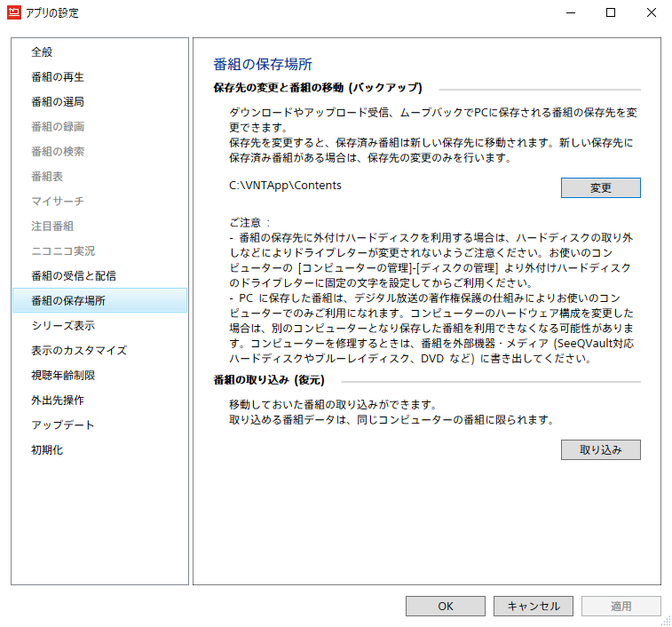672x627 pixels.
Task: Select 初期化 in the sidebar
Action: [47, 450]
